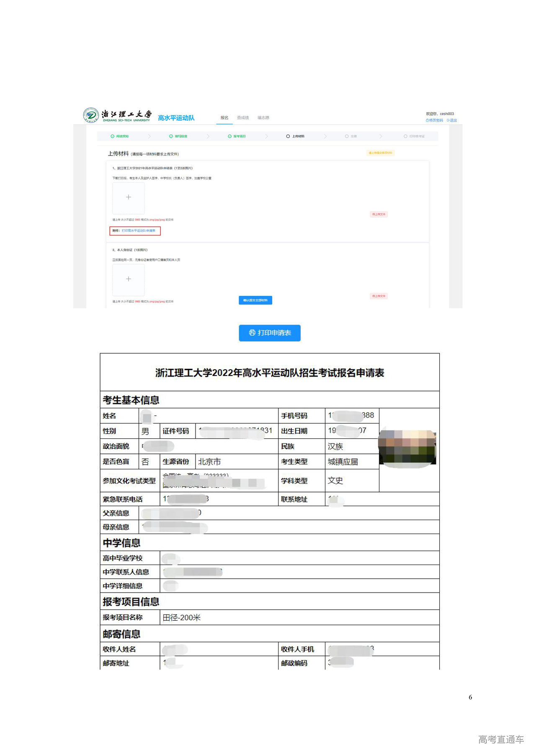Switch to the 查成绩 tab

pos(243,118)
